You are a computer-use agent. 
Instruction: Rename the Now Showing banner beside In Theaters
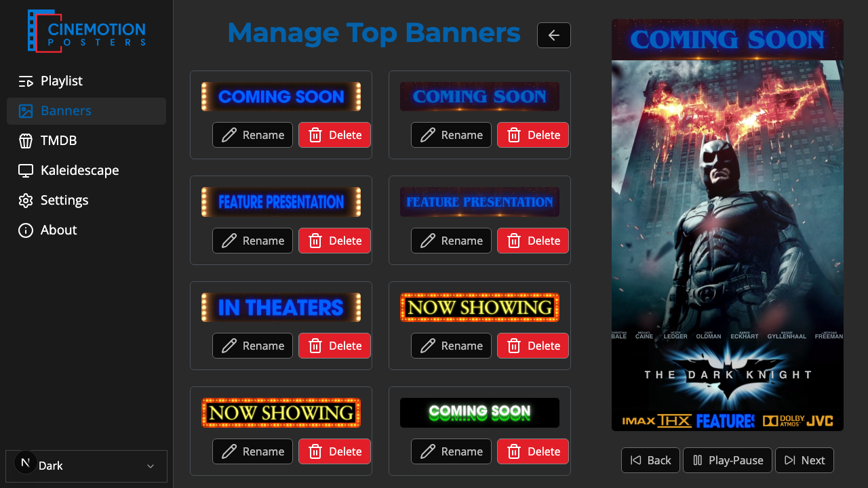[451, 346]
